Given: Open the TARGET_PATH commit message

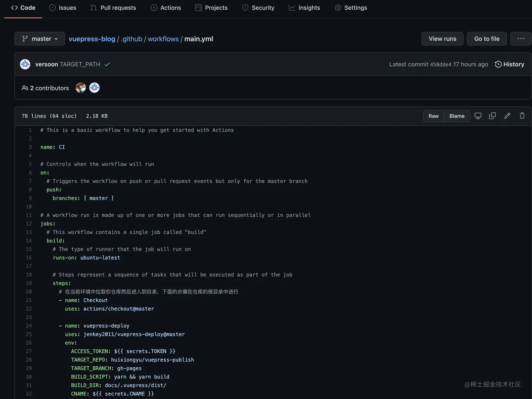Looking at the screenshot, I should 80,64.
